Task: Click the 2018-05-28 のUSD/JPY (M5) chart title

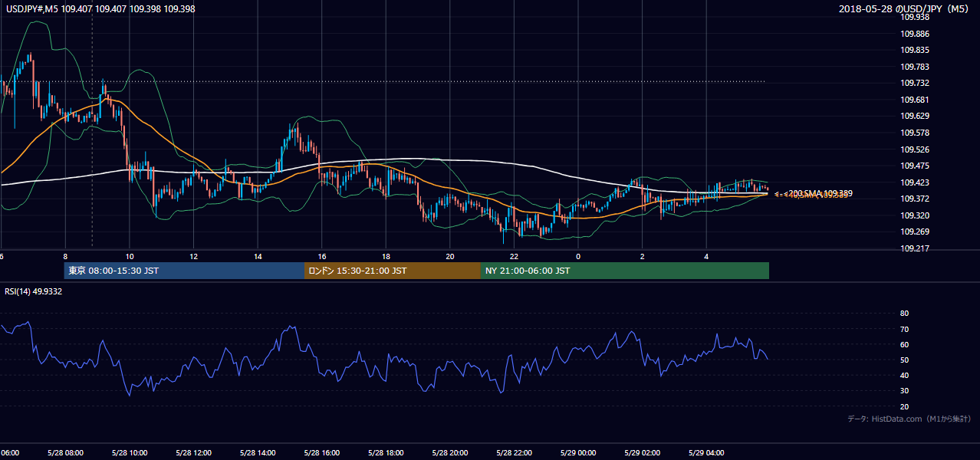Action: (x=905, y=8)
